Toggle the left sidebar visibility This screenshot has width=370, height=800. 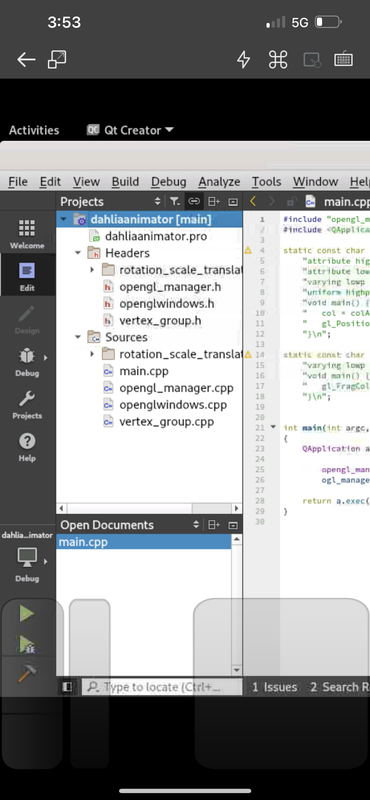coord(67,687)
